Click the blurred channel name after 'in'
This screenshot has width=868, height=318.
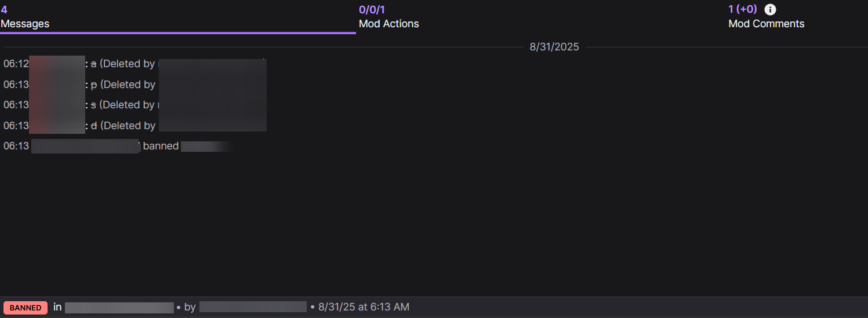[119, 307]
